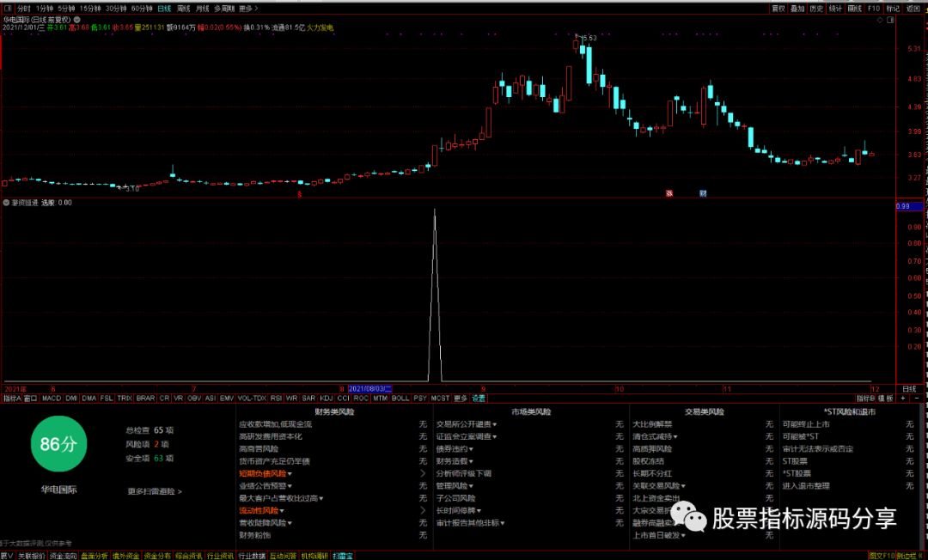Click the red 涨 event marker
This screenshot has height=560, width=928.
click(669, 193)
